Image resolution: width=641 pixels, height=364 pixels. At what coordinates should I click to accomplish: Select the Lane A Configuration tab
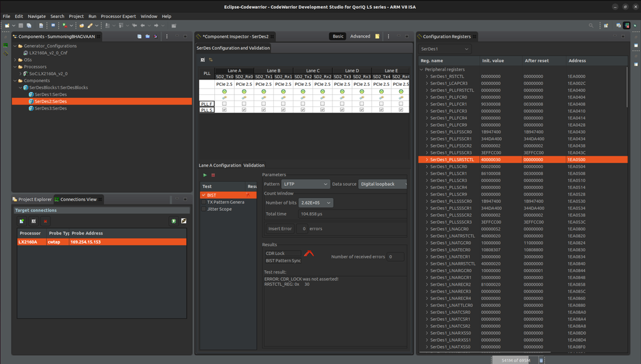point(220,165)
